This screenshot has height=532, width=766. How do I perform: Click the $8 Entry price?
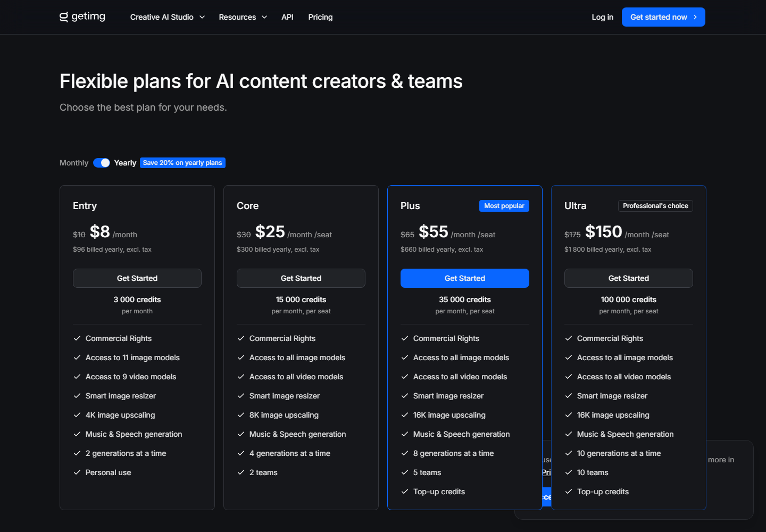click(x=100, y=232)
